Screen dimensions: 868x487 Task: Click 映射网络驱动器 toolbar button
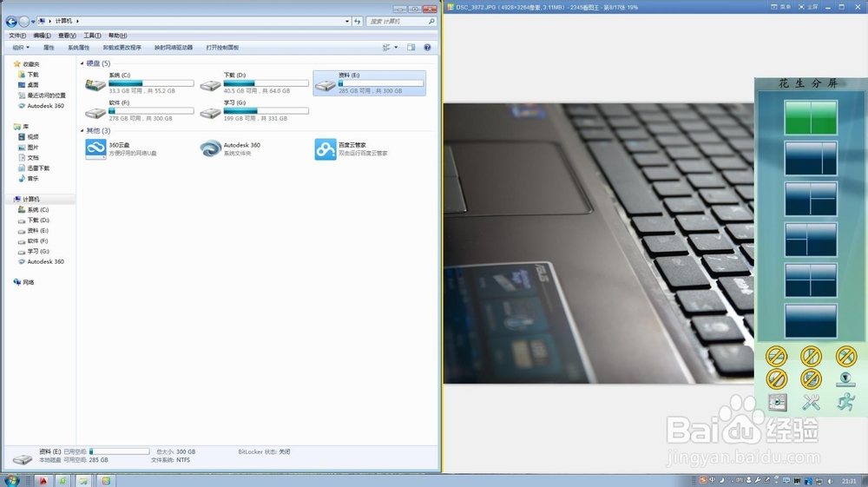(x=174, y=48)
